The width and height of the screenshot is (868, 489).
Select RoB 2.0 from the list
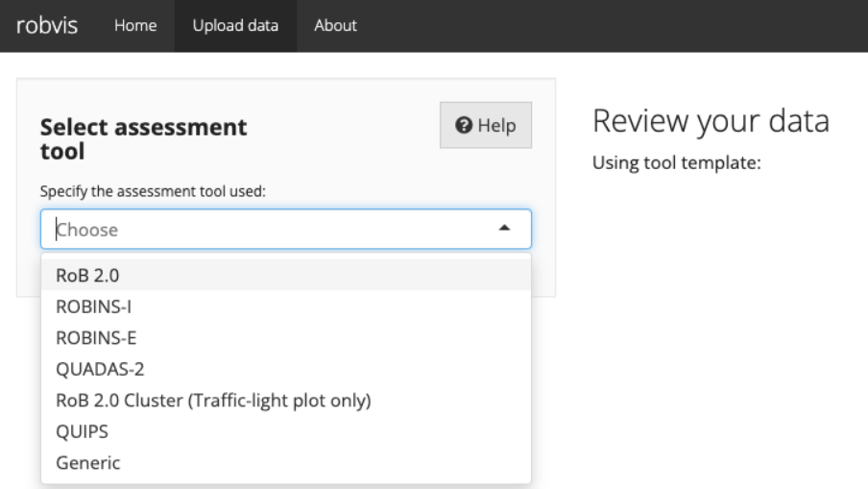click(285, 275)
